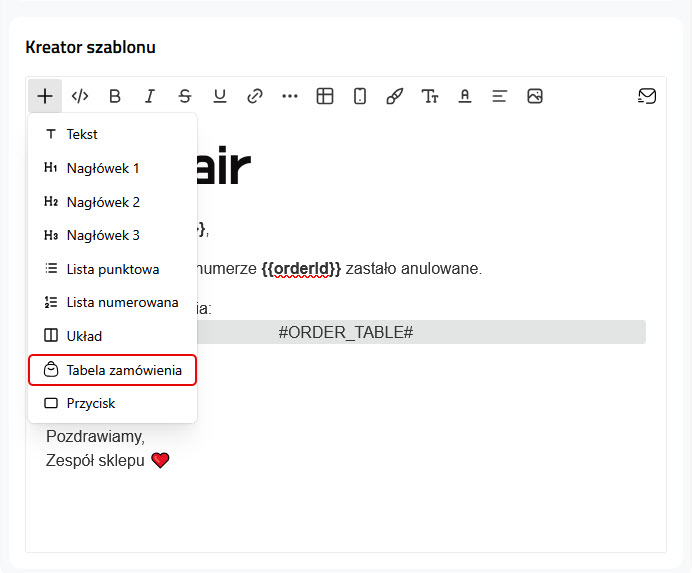
Task: Toggle italic formatting
Action: (x=150, y=96)
